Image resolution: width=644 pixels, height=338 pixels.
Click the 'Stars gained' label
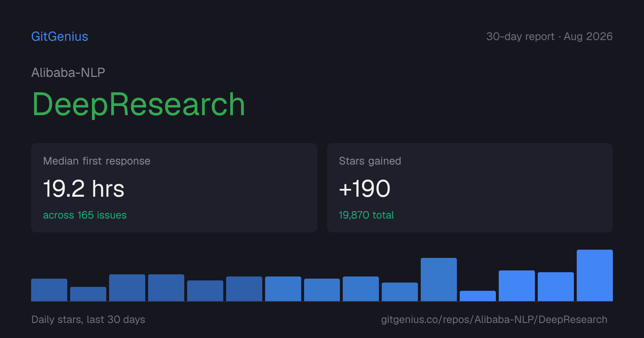coord(370,161)
